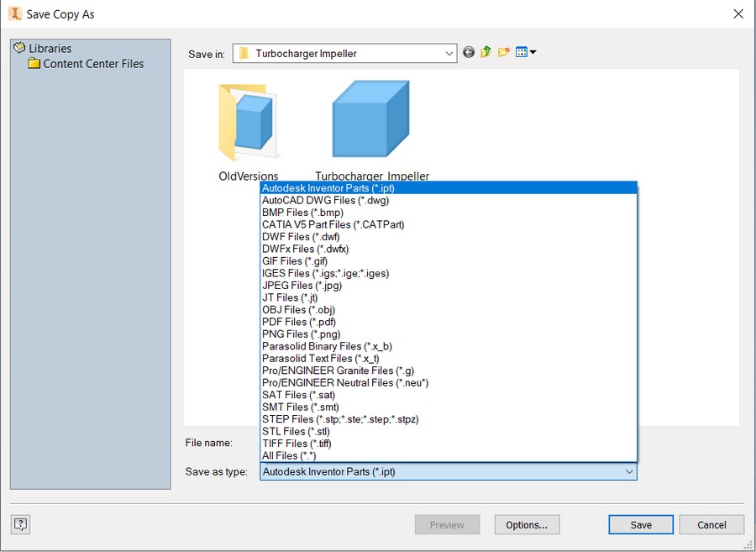Choose OBJ Files (*.obj)
The image size is (756, 552).
tap(449, 309)
